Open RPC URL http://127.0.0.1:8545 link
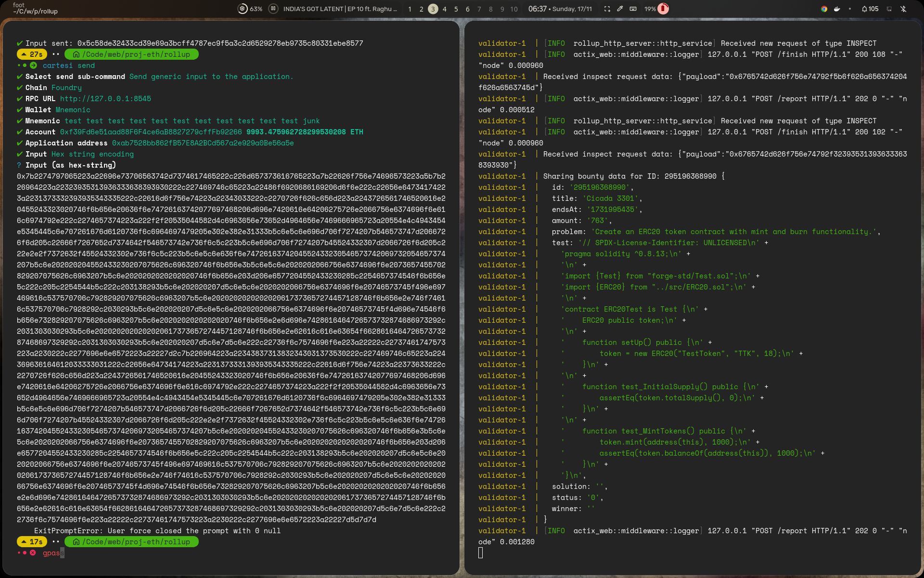Image resolution: width=924 pixels, height=578 pixels. coord(105,99)
